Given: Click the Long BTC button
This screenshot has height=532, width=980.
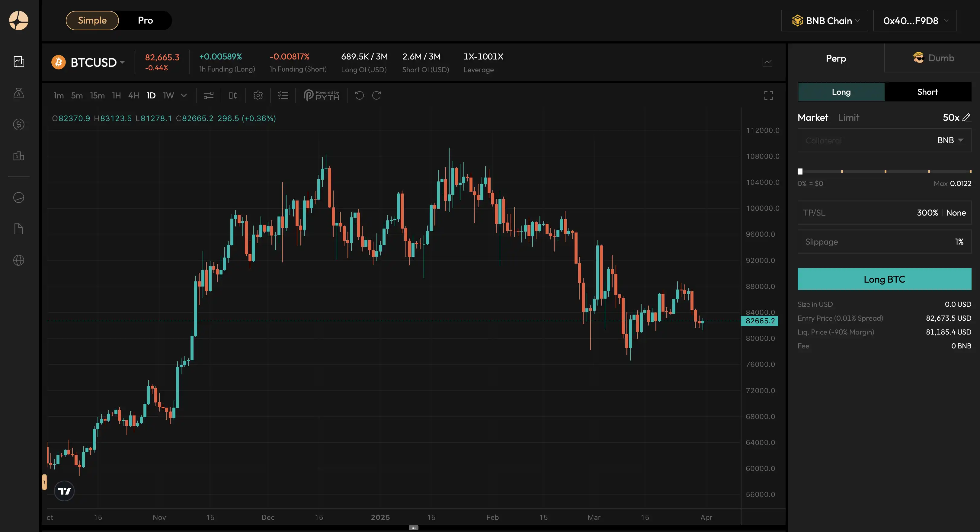Looking at the screenshot, I should coord(884,279).
